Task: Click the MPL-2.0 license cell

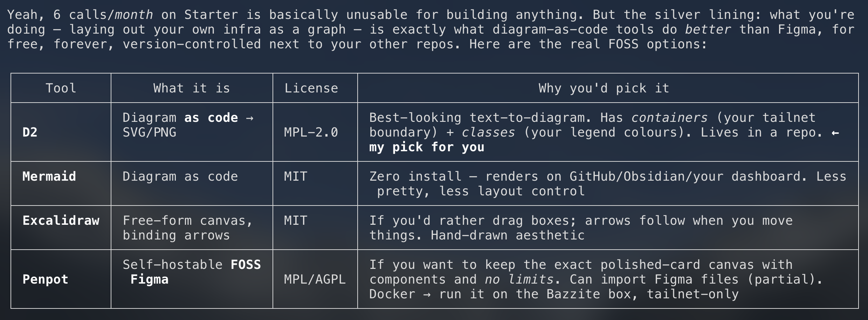Action: (311, 132)
